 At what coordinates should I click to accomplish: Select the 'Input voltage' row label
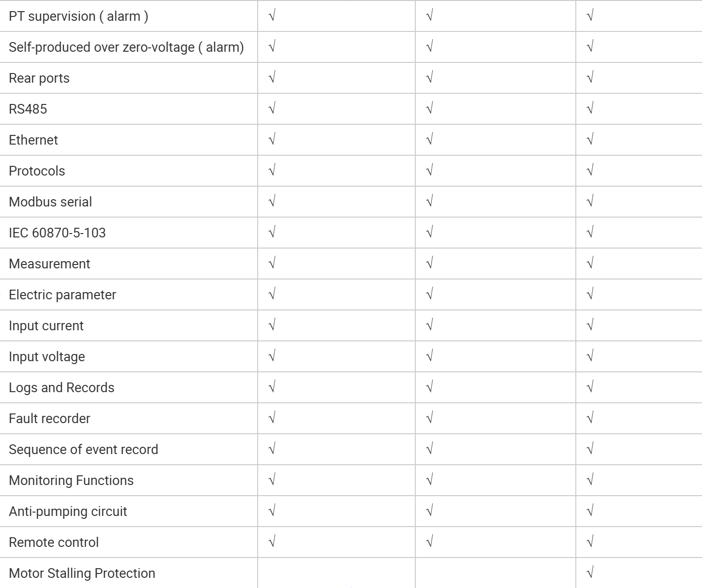pos(47,357)
